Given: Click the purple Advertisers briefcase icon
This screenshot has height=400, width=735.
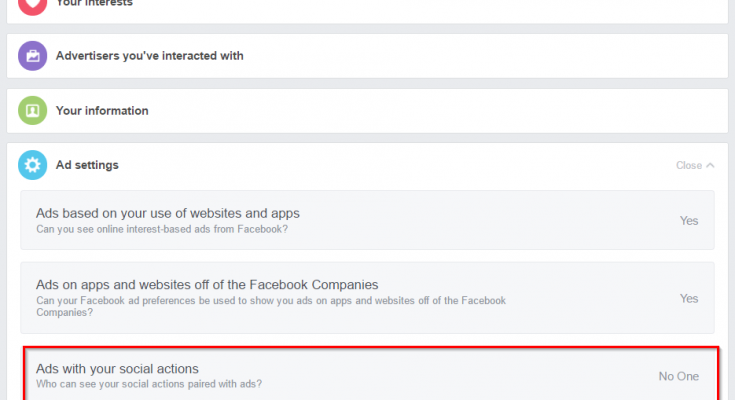Looking at the screenshot, I should (33, 56).
